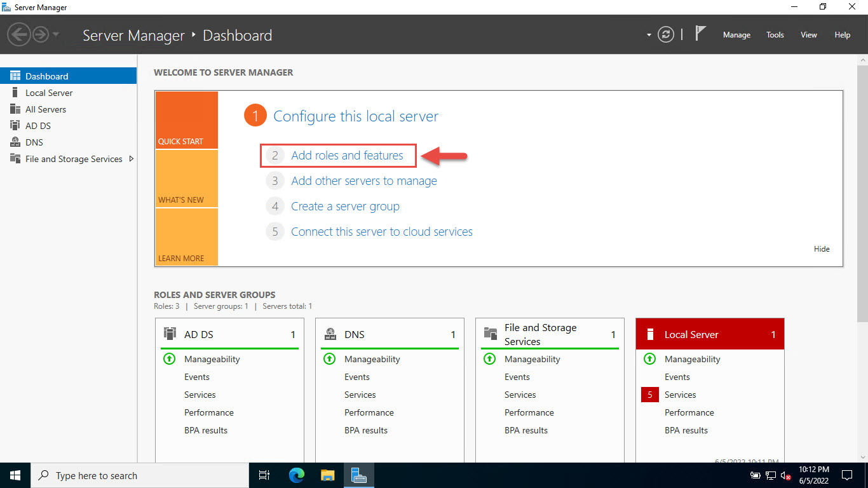Open the Manage menu
Screen dimensions: 868x488
tap(736, 35)
